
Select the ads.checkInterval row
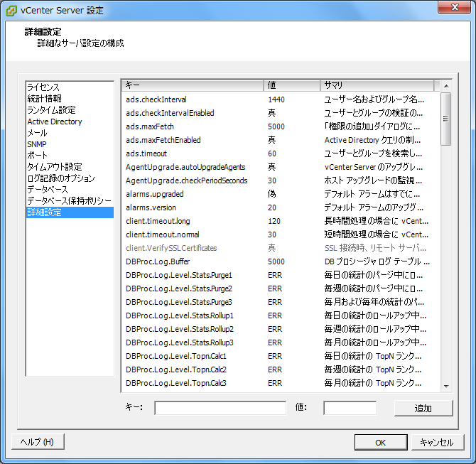[281, 99]
